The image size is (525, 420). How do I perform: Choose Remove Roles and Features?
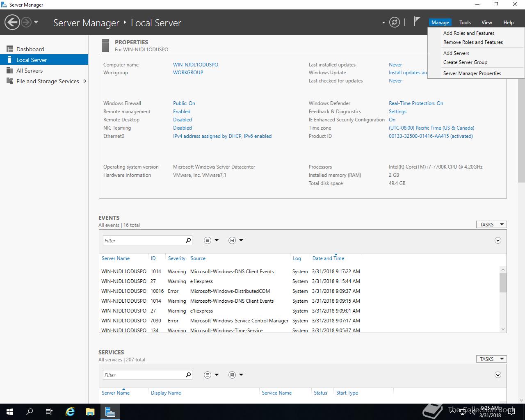(473, 42)
